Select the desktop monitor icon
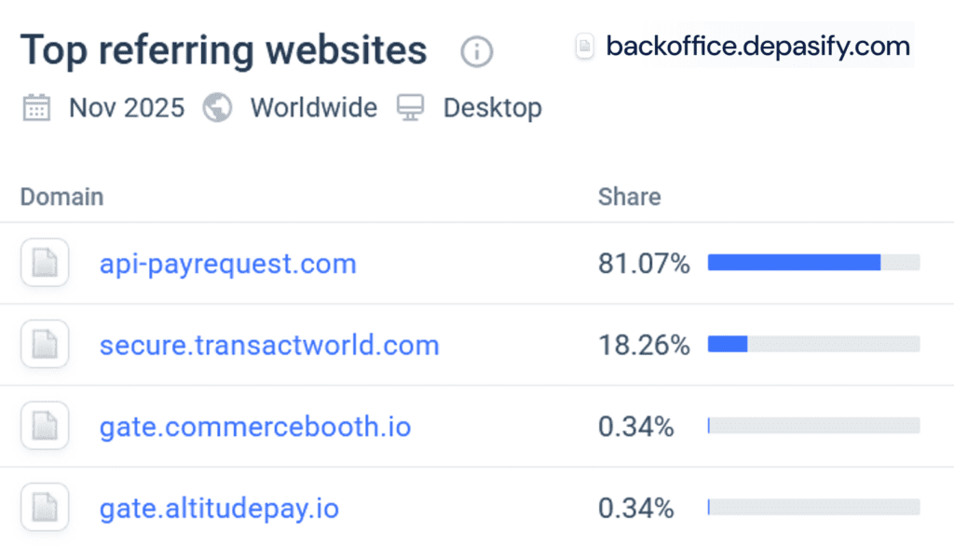Viewport: 954px width, 560px height. point(411,108)
